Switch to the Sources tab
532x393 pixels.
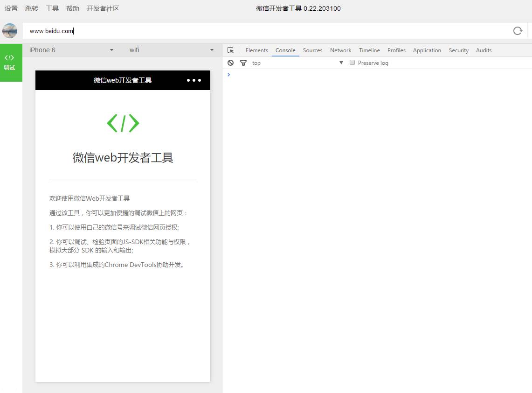[312, 50]
